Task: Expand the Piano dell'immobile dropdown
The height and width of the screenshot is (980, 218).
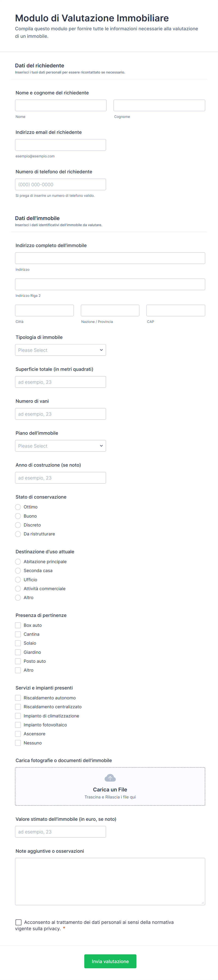Action: [60, 446]
